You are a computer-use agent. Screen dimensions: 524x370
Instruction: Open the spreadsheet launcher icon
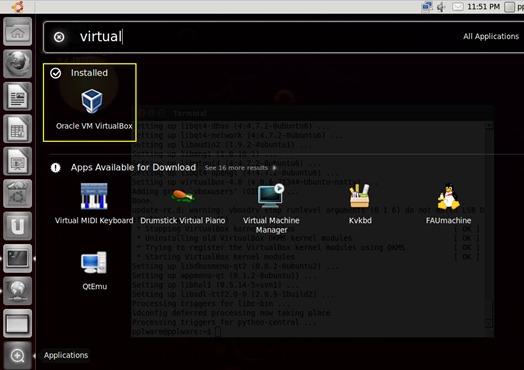(17, 129)
